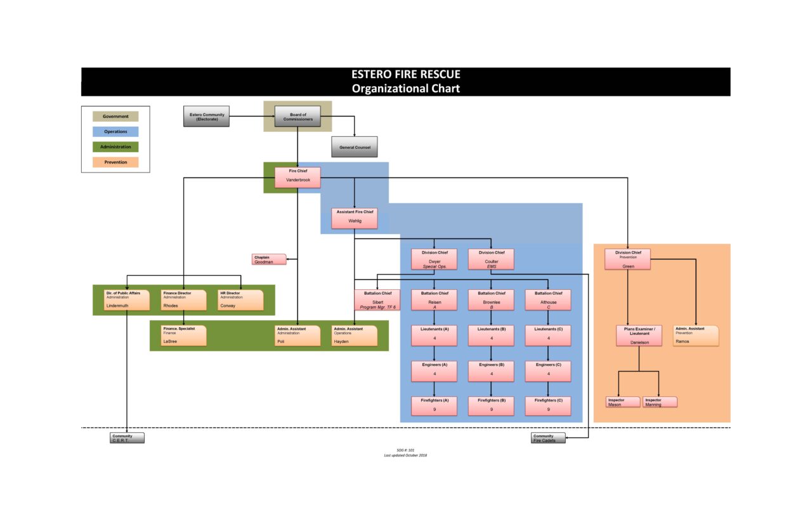The width and height of the screenshot is (812, 525).
Task: Select the Assistant Fire Chief Wahlig box
Action: coord(354,216)
